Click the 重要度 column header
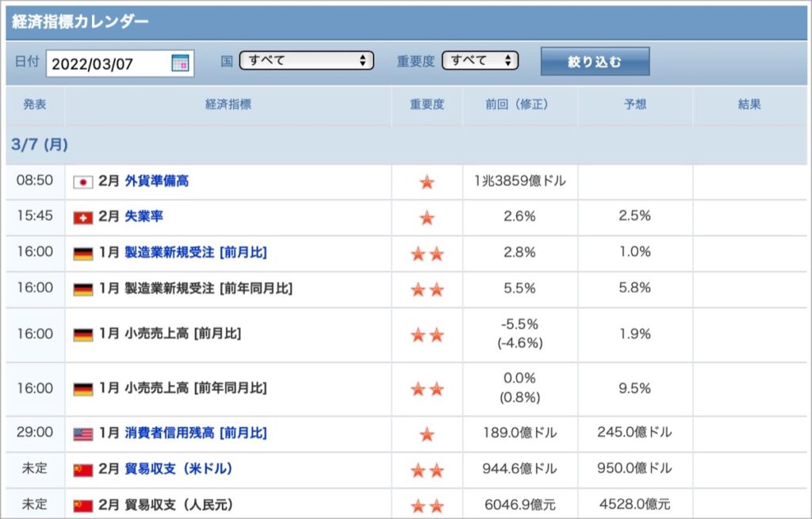Image resolution: width=812 pixels, height=519 pixels. pyautogui.click(x=427, y=105)
